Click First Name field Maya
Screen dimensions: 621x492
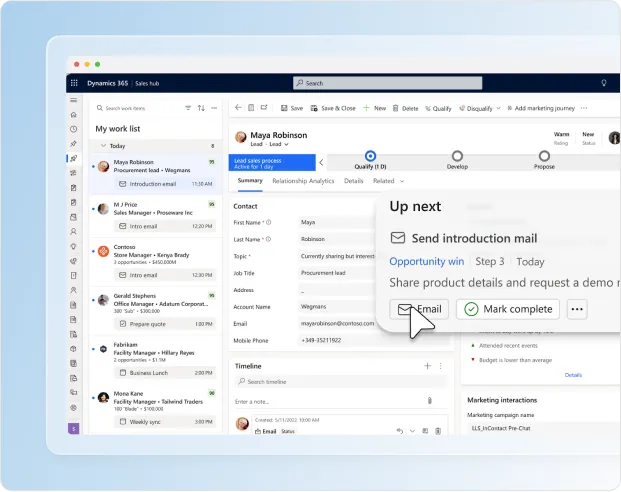pos(337,222)
